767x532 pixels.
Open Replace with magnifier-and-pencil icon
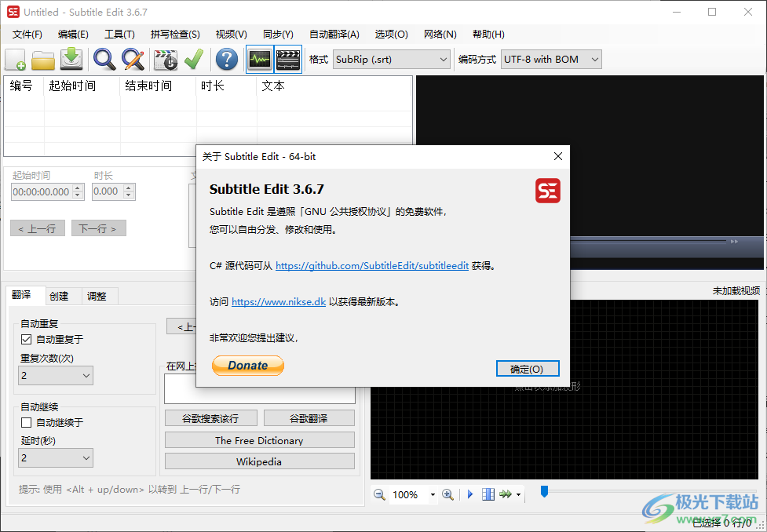pos(133,60)
